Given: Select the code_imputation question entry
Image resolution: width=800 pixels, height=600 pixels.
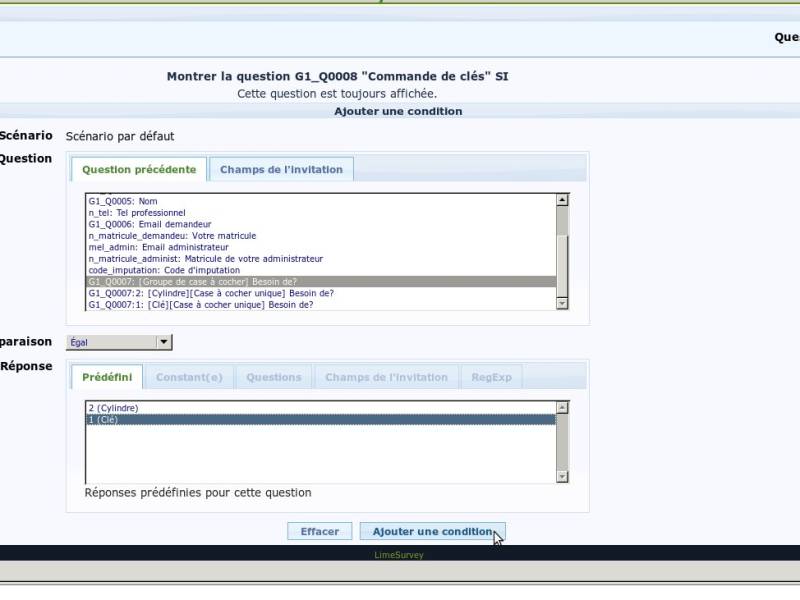Looking at the screenshot, I should click(321, 270).
